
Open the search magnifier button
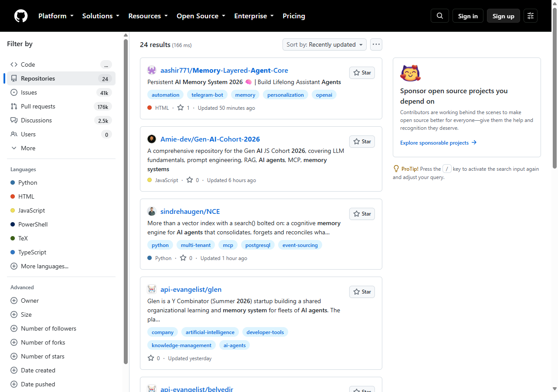click(440, 16)
